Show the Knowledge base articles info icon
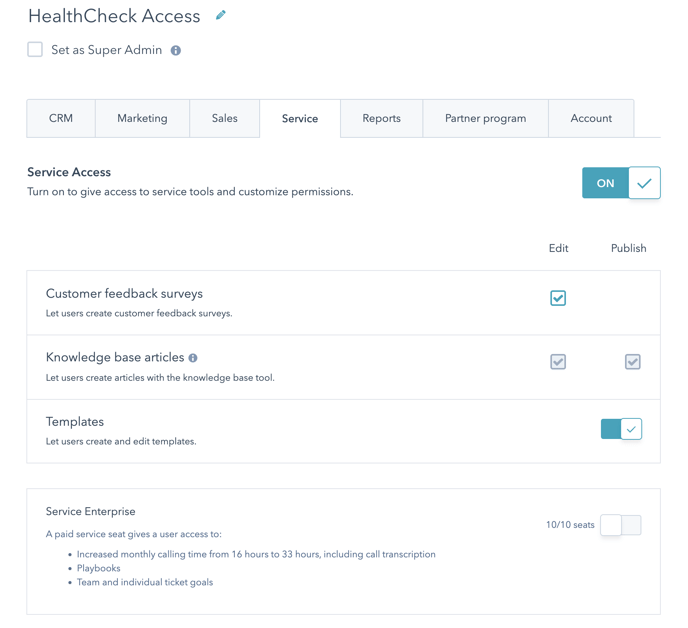Screen dimensions: 688x628 193,358
